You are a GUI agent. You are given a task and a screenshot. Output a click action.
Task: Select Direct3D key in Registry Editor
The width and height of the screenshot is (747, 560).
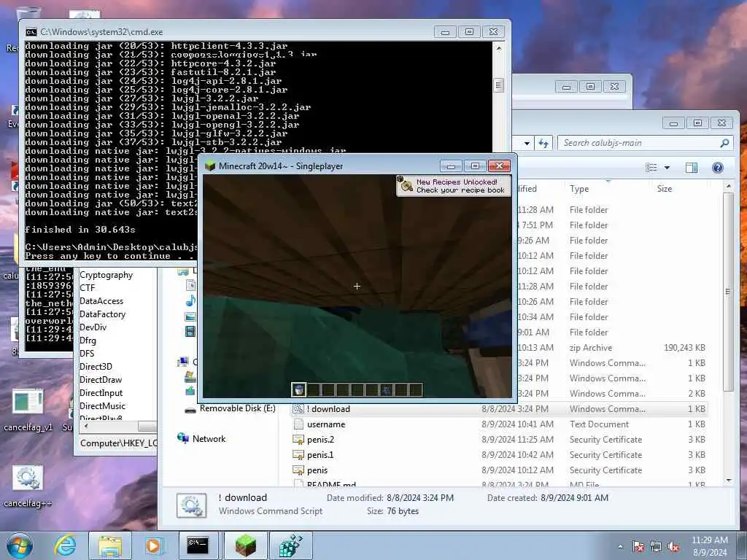pos(96,367)
